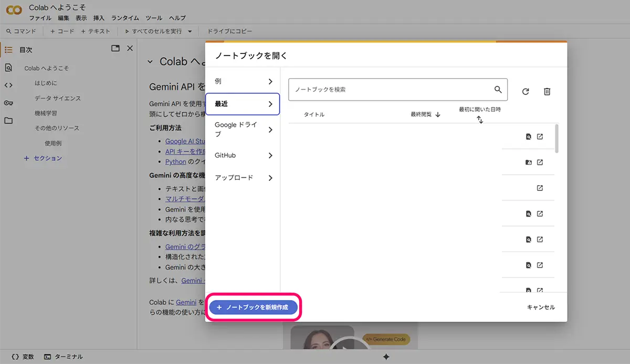Click the magnifier icon in notebook search
630x364 pixels.
[x=498, y=89]
